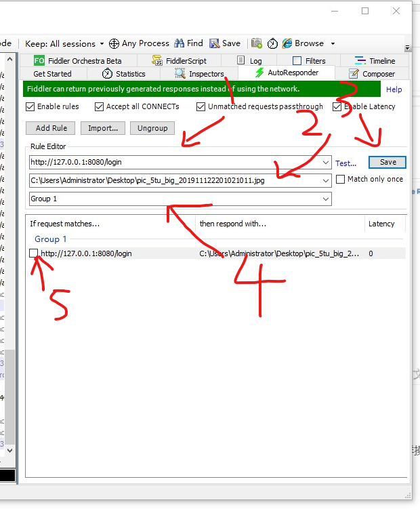
Task: Switch to the FiddlerScript tab
Action: point(180,60)
